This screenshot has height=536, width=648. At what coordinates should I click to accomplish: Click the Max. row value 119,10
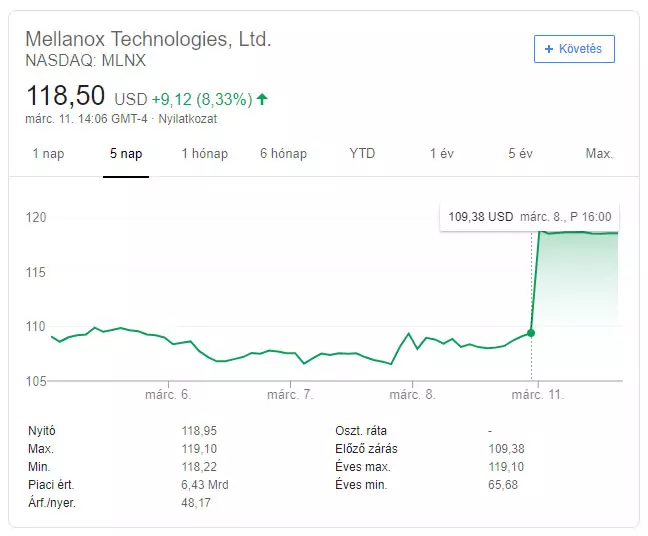pyautogui.click(x=199, y=449)
